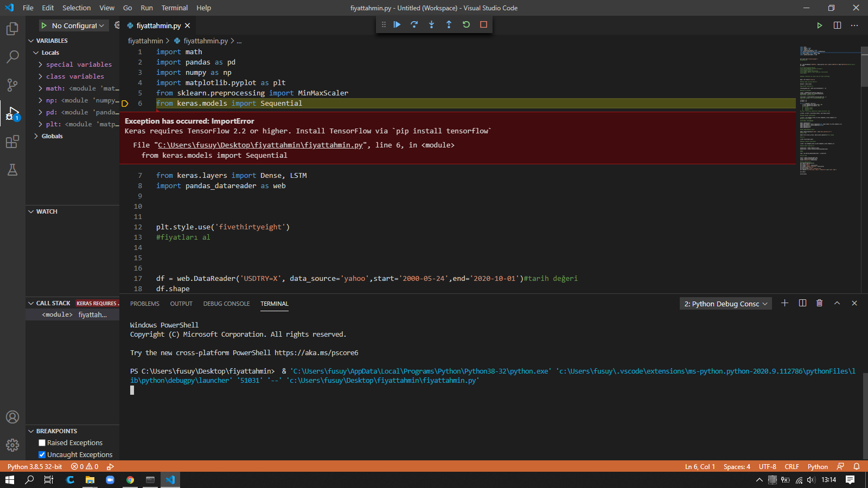The width and height of the screenshot is (868, 488).
Task: Open the Testing flask icon view
Action: click(x=12, y=170)
